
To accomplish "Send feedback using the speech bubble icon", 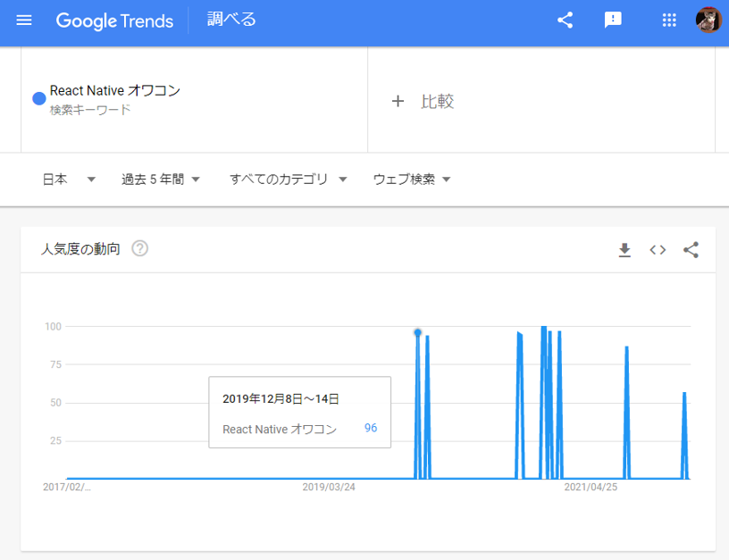I will click(x=613, y=20).
